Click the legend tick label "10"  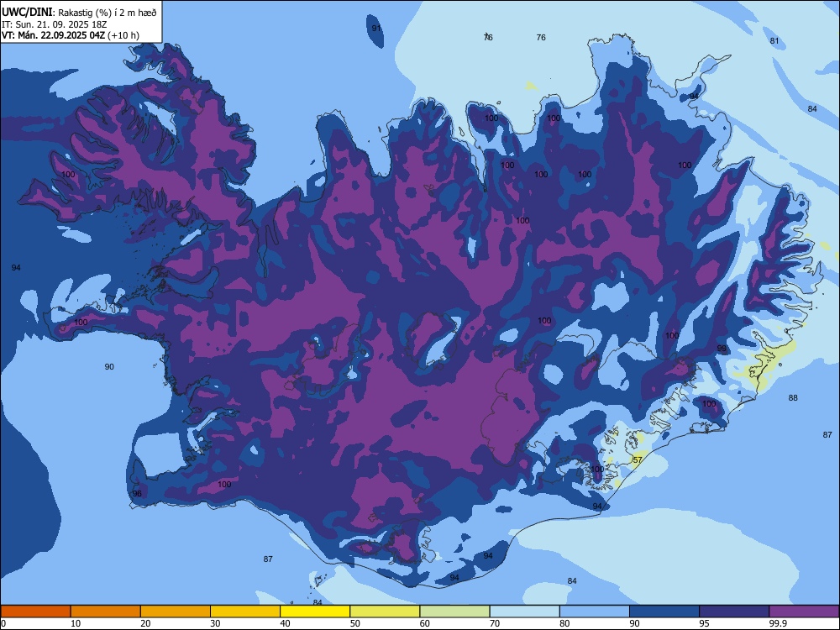point(76,623)
